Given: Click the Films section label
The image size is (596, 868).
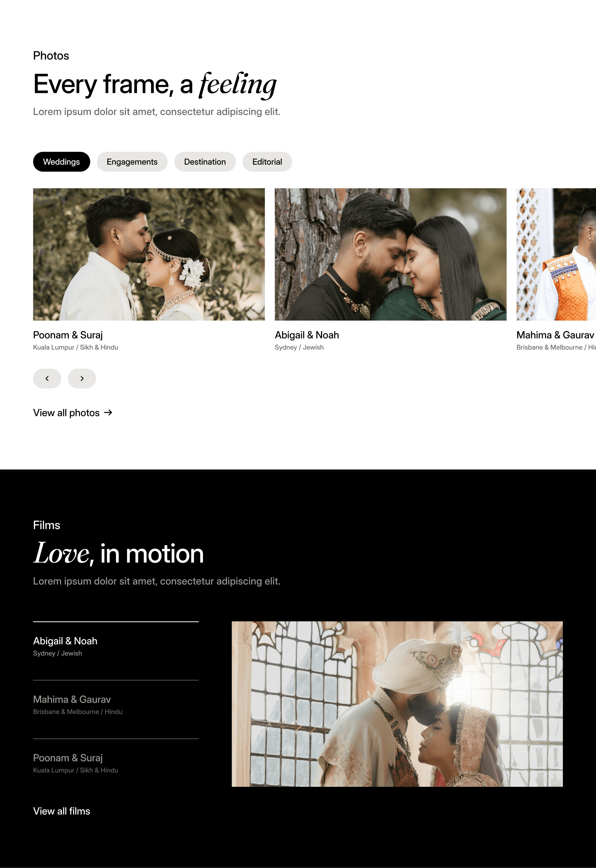Looking at the screenshot, I should 47,525.
